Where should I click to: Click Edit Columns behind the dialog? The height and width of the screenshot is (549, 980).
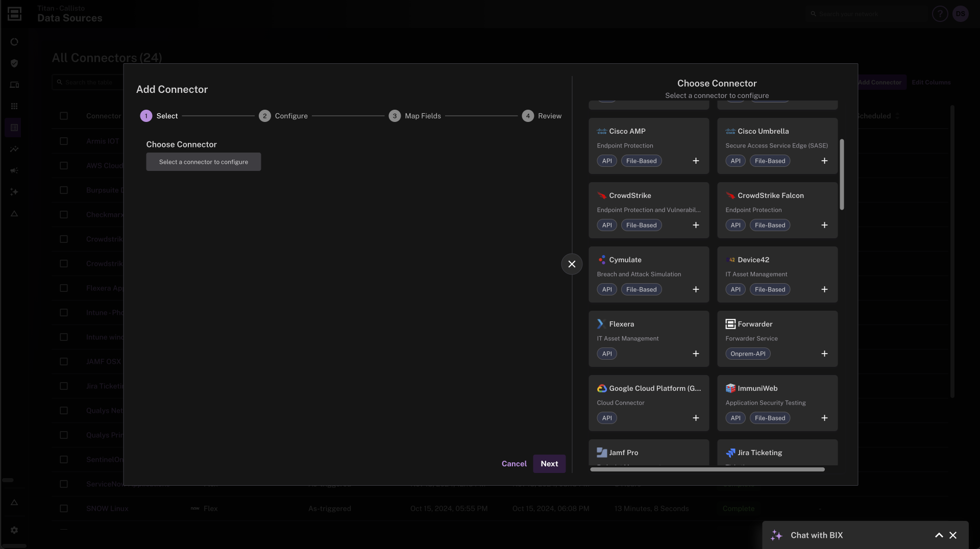click(x=931, y=82)
